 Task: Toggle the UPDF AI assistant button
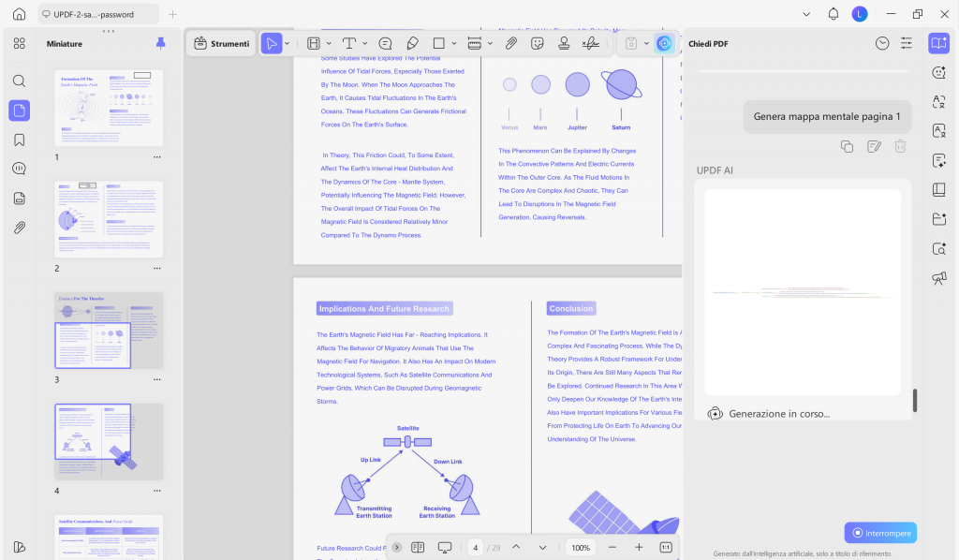coord(664,43)
